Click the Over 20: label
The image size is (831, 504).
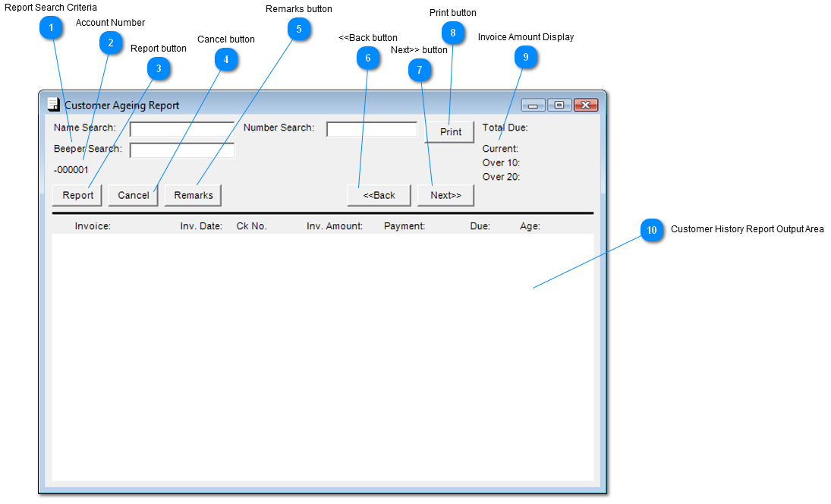[501, 177]
